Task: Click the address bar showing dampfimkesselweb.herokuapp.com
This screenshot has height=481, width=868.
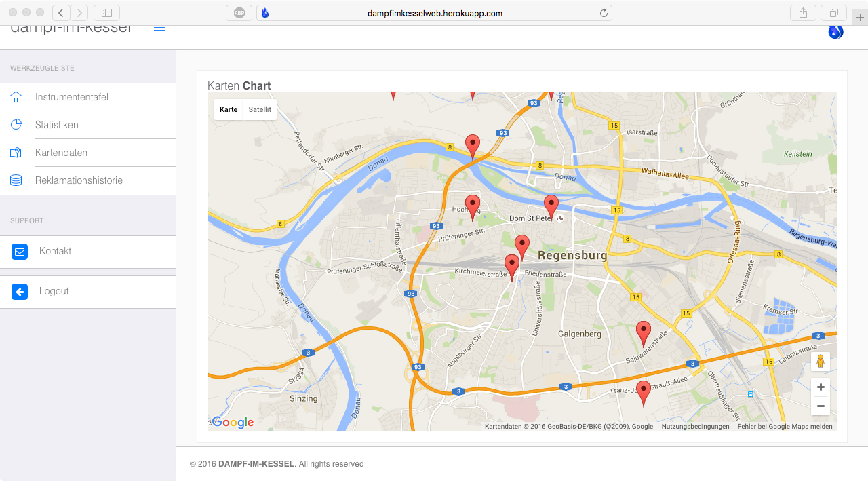Action: [x=434, y=13]
